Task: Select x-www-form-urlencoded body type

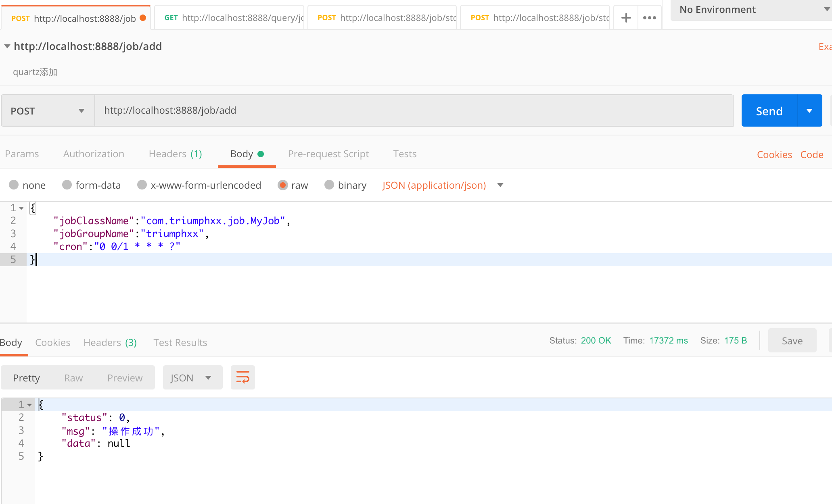Action: (199, 185)
